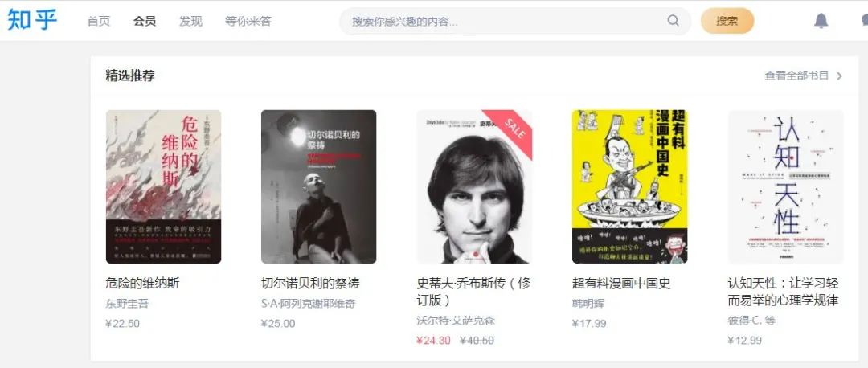
Task: Open 超有料漫画中国史 yellow cover
Action: pos(630,186)
